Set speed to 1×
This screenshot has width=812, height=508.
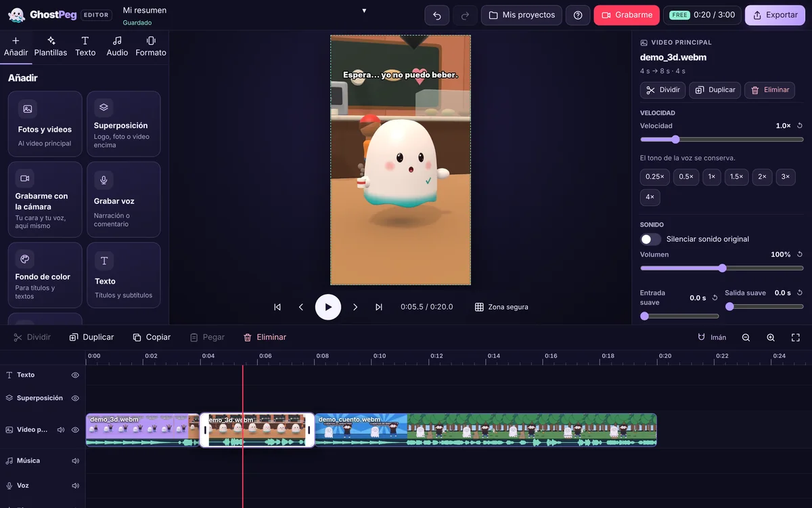tap(712, 177)
